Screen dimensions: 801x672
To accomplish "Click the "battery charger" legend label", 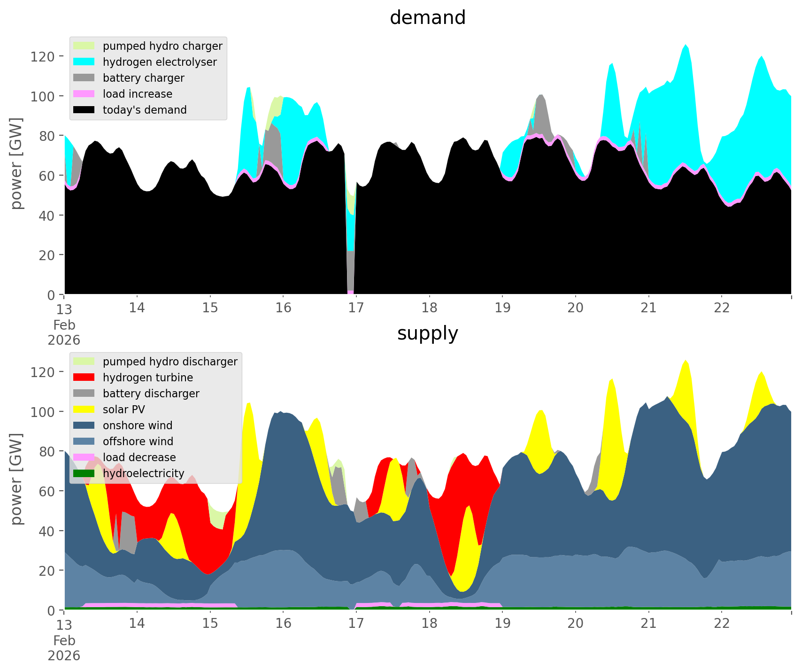I will click(x=143, y=78).
